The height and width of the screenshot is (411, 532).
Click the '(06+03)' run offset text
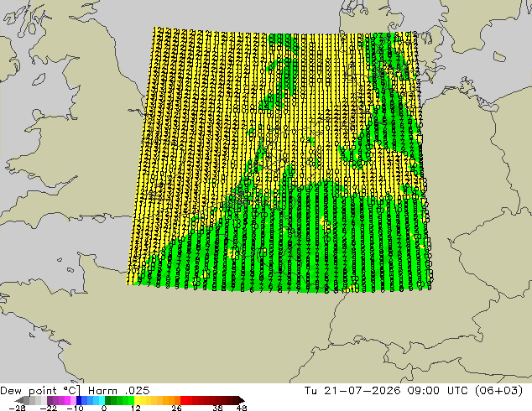498,391
